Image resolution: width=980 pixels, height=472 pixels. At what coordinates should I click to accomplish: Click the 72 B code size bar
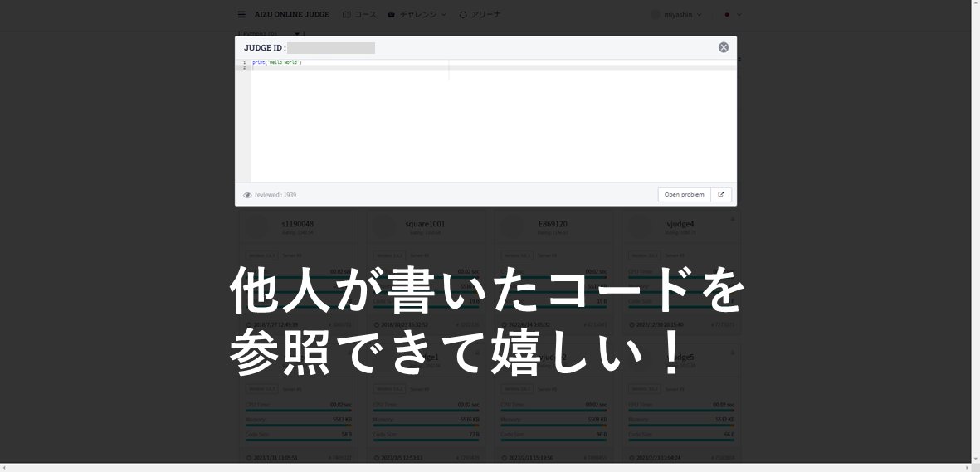point(427,440)
